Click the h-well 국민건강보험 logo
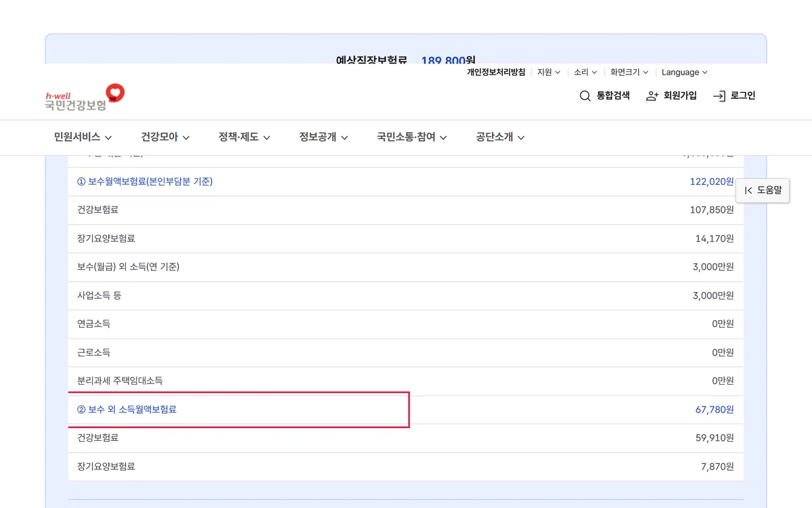The height and width of the screenshot is (508, 812). pos(85,98)
